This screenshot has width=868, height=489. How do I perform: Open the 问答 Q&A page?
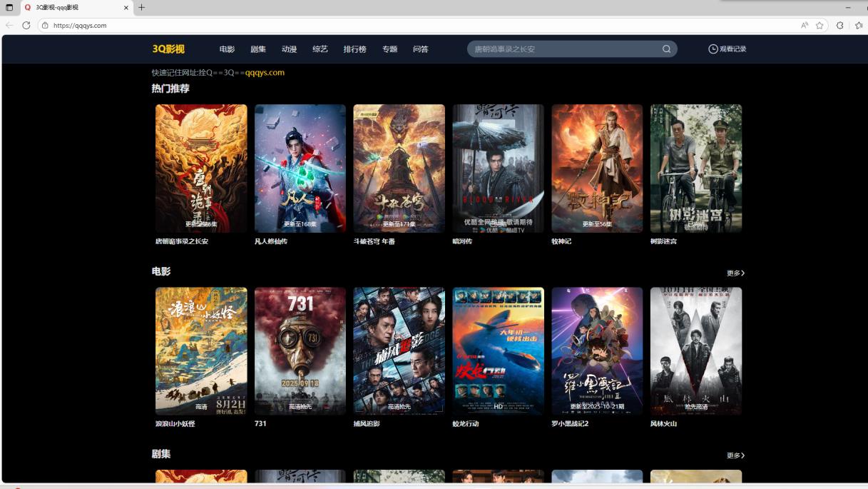[421, 49]
